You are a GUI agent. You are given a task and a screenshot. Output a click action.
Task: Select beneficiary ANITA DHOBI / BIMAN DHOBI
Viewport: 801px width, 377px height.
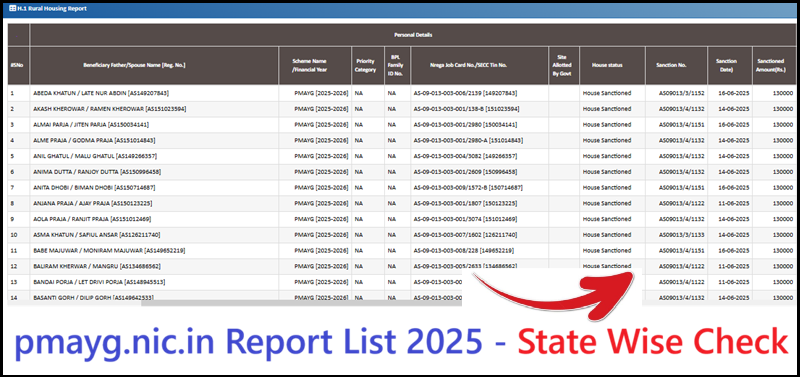click(x=94, y=187)
